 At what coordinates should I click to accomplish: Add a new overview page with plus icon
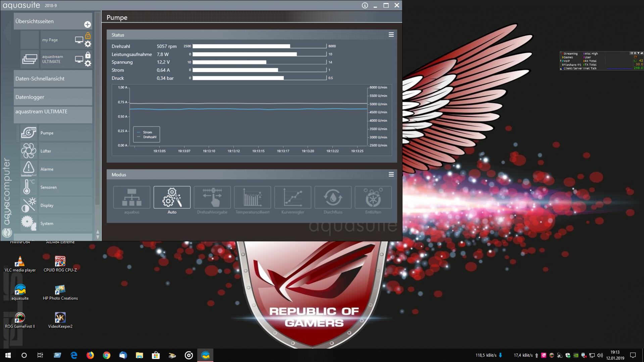(87, 24)
